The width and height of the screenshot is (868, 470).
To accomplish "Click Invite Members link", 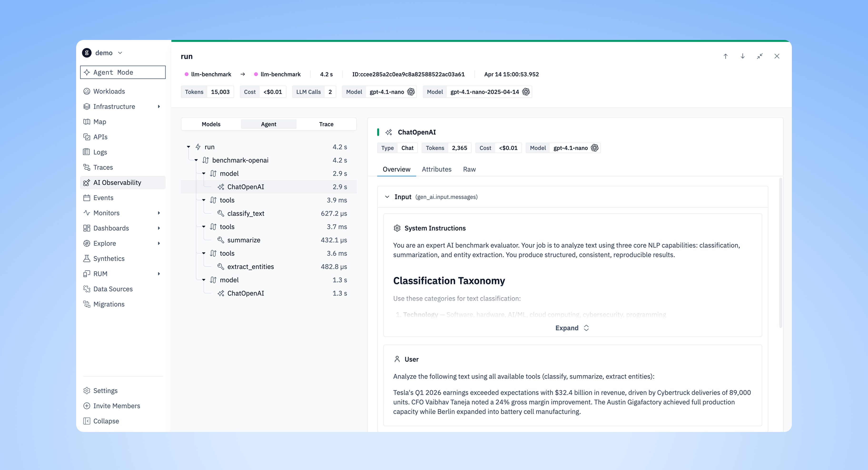I will pyautogui.click(x=116, y=406).
